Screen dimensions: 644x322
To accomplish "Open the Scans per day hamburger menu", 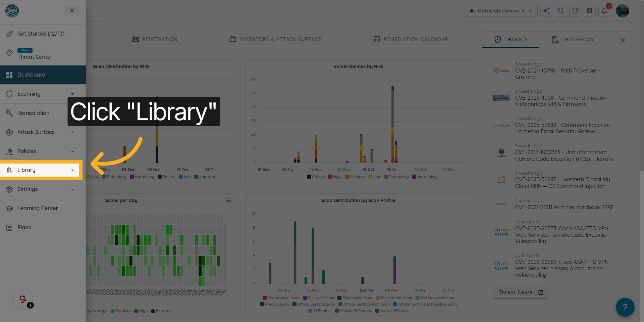I will click(228, 200).
